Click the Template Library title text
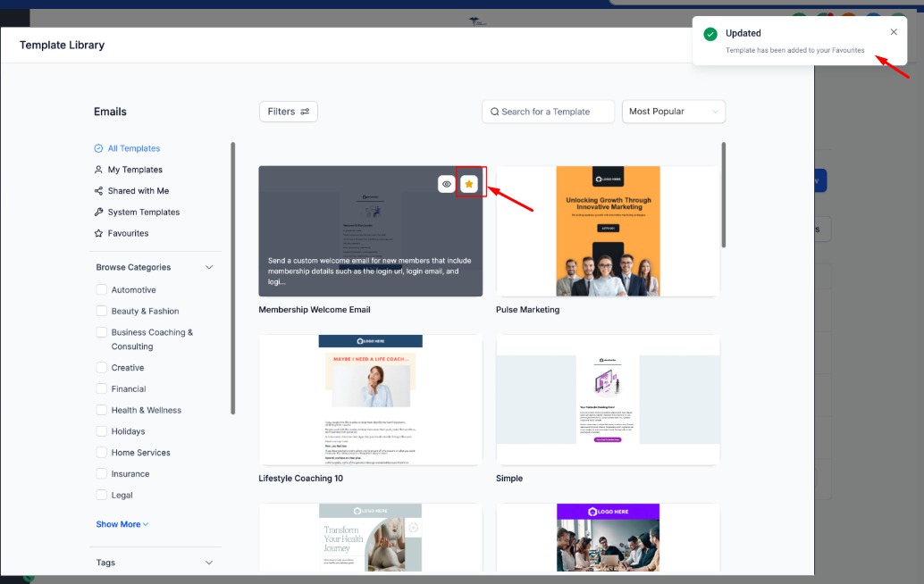This screenshot has width=924, height=584. pyautogui.click(x=62, y=46)
